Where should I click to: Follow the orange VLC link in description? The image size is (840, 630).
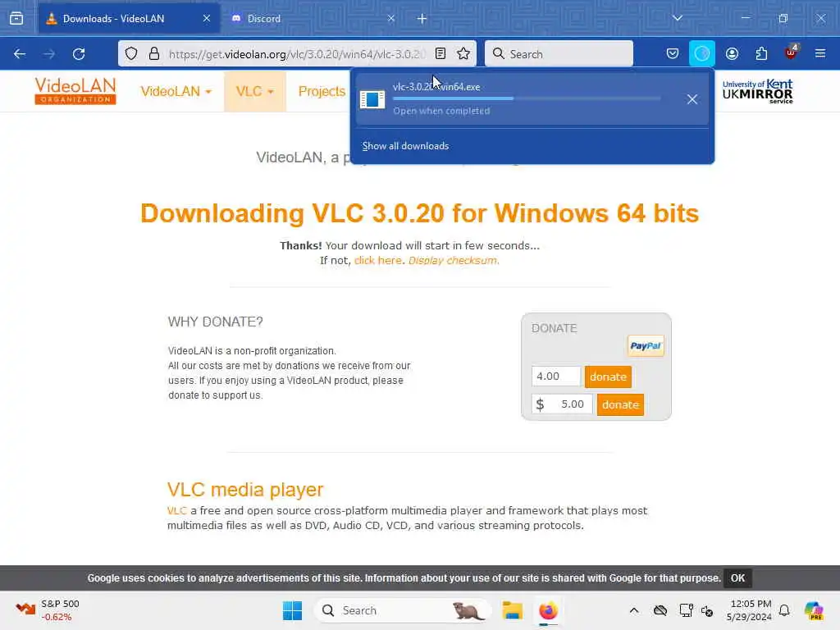(x=177, y=510)
